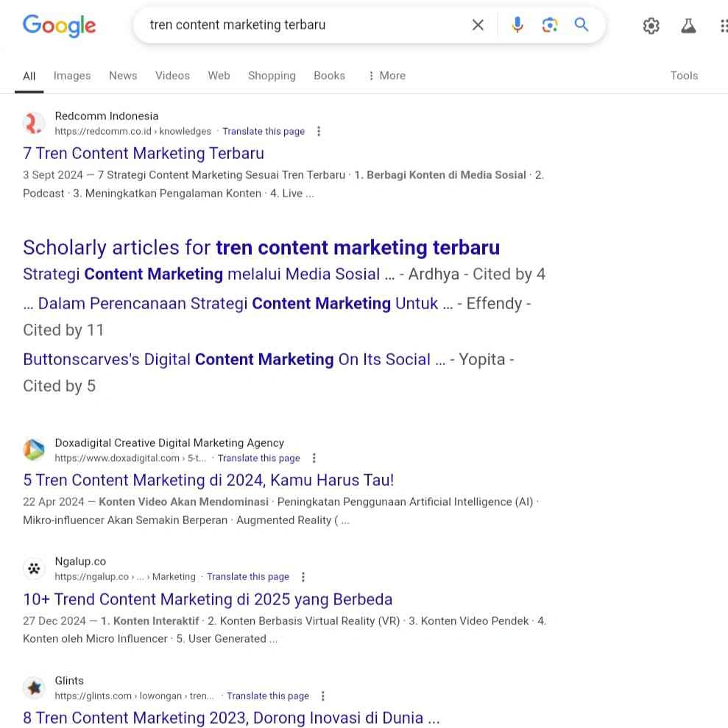728x728 pixels.
Task: Switch to the Images tab
Action: (x=72, y=75)
